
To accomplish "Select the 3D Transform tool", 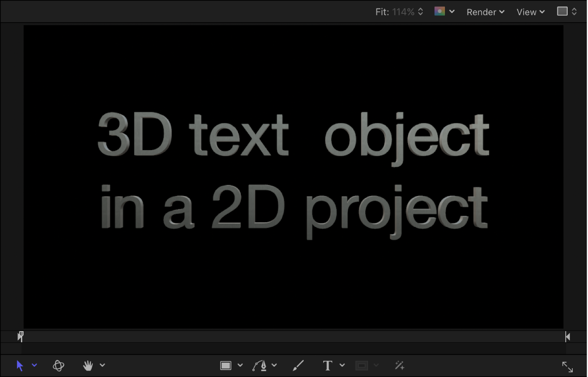I will 58,365.
